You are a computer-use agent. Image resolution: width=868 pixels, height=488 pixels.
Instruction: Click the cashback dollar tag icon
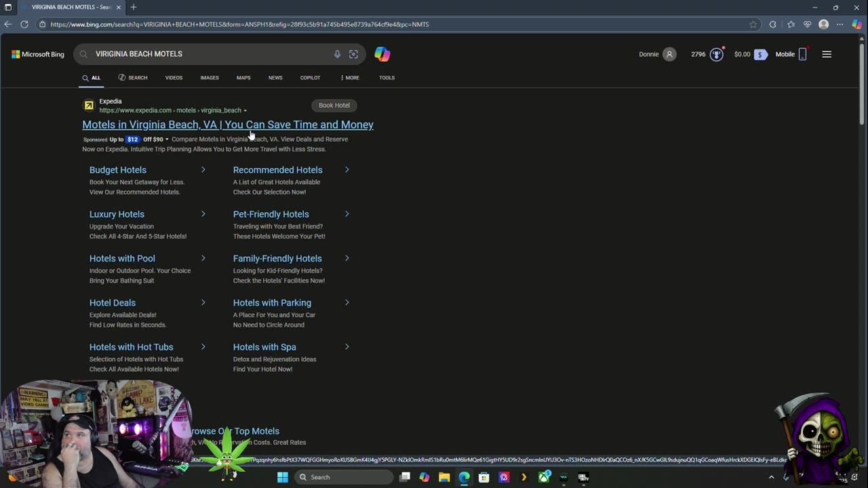click(x=761, y=54)
